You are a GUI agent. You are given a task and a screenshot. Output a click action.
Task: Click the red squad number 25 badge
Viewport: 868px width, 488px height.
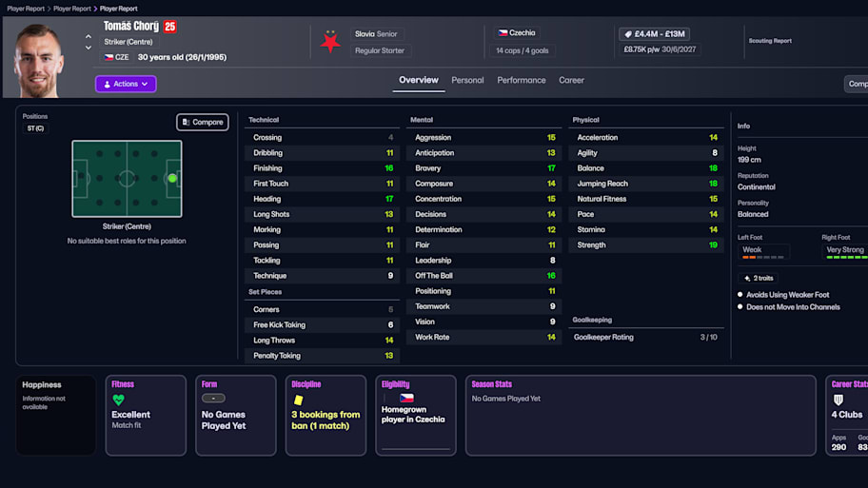click(x=170, y=27)
